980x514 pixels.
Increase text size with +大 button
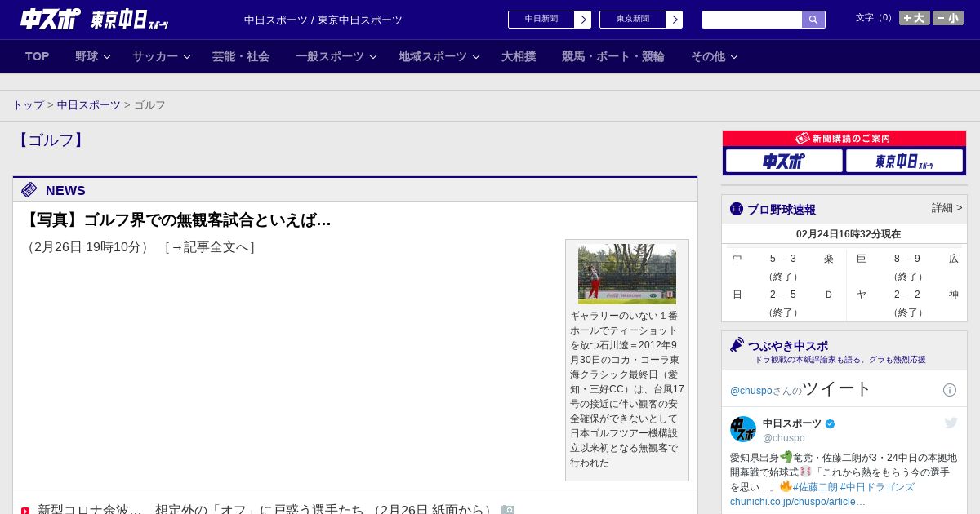[x=914, y=18]
